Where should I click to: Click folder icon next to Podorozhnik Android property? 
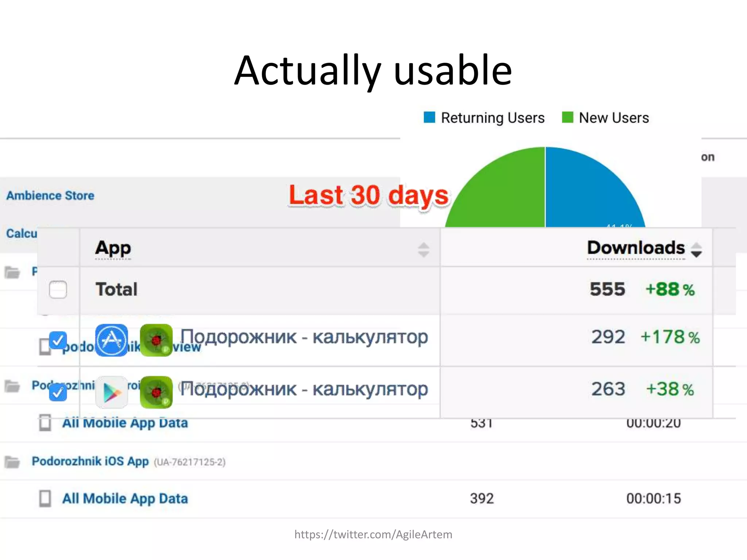(12, 386)
